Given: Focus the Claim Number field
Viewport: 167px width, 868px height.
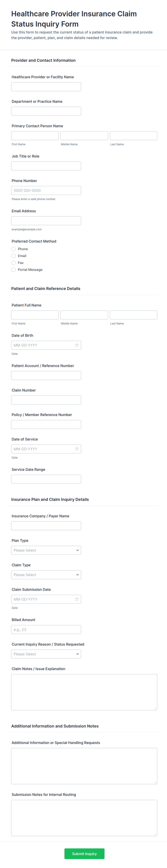Looking at the screenshot, I should tap(46, 400).
